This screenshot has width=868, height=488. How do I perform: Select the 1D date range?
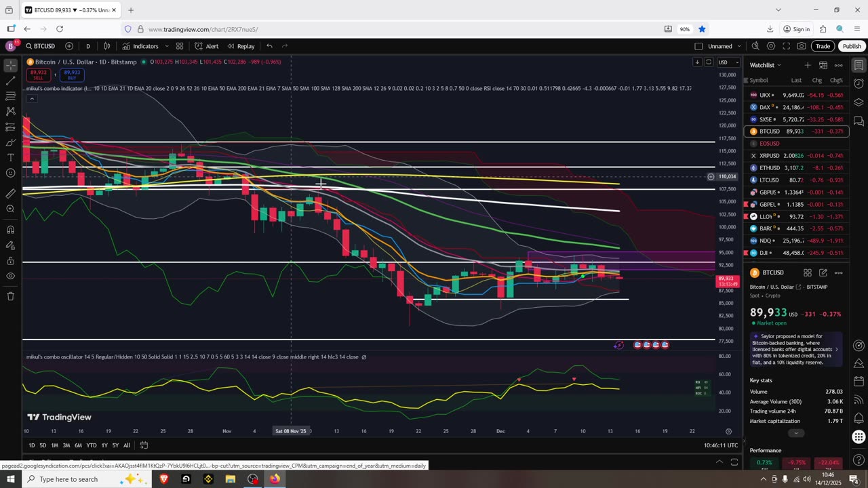click(x=31, y=445)
